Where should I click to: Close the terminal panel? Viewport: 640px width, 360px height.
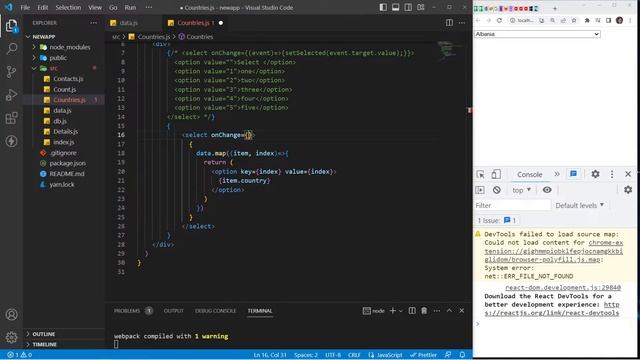(x=462, y=311)
